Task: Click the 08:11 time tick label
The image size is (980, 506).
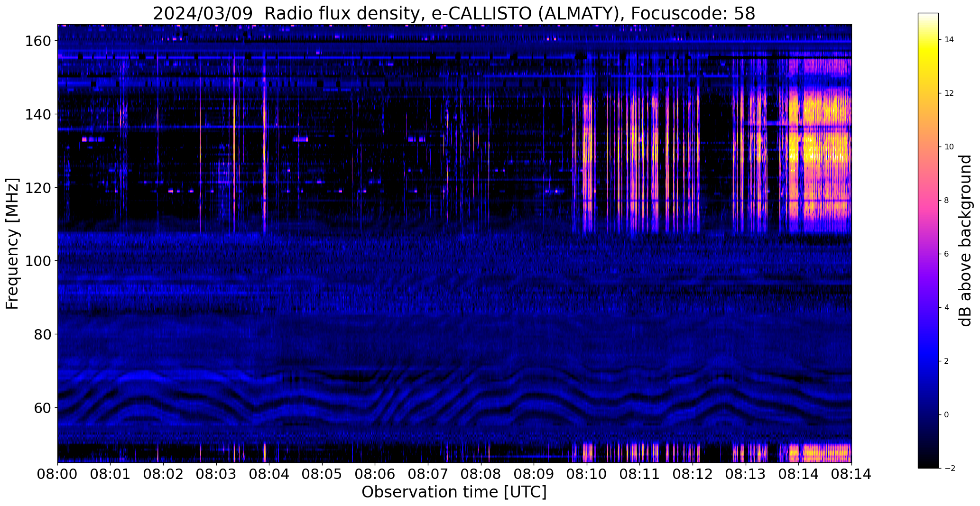Action: 640,475
